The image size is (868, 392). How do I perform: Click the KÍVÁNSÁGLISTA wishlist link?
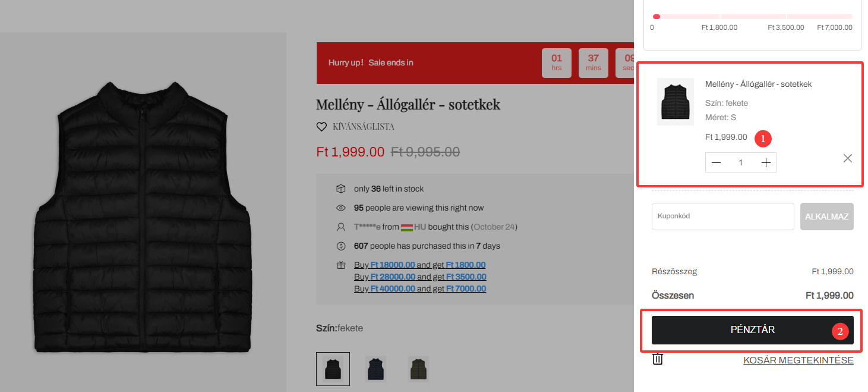[363, 127]
